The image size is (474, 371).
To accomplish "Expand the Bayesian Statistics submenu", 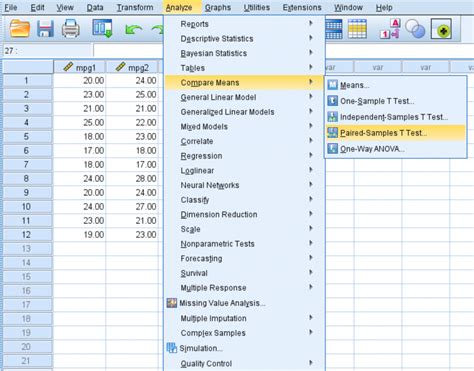I will coord(244,53).
